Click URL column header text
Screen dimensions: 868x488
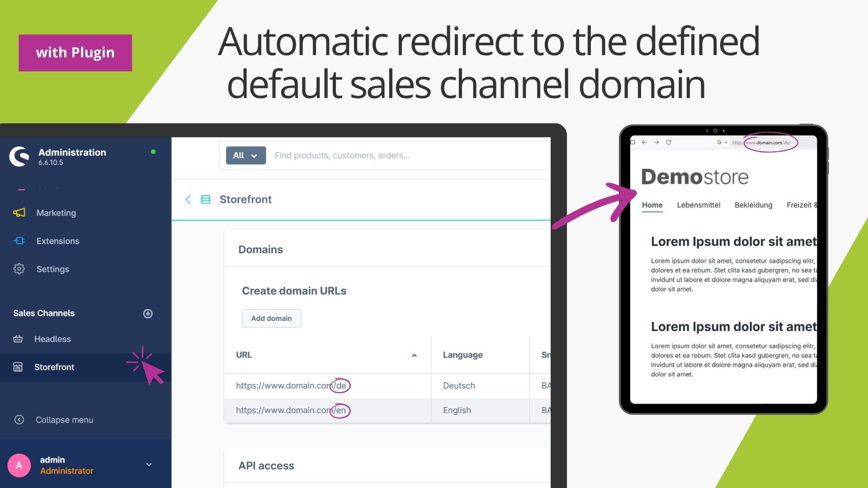click(x=244, y=355)
